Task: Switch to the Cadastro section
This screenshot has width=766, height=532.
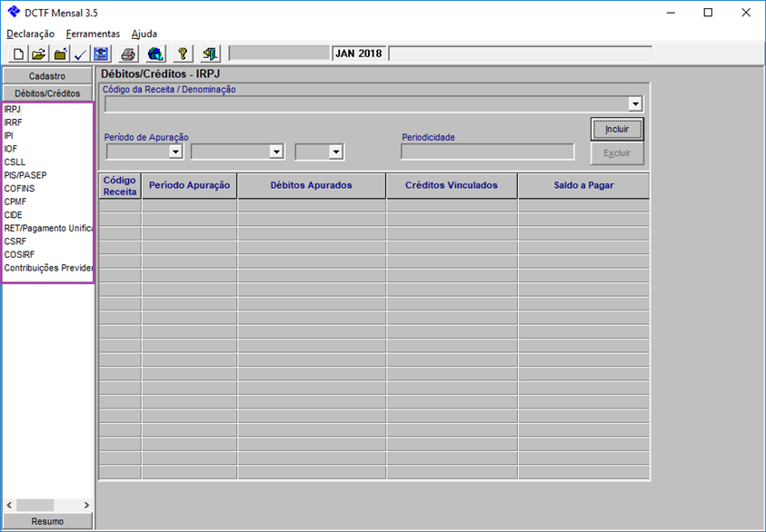Action: (x=47, y=75)
